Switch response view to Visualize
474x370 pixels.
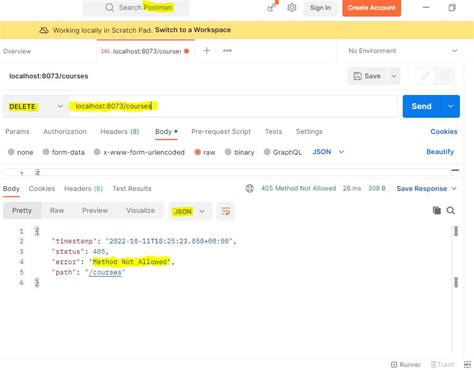(140, 211)
